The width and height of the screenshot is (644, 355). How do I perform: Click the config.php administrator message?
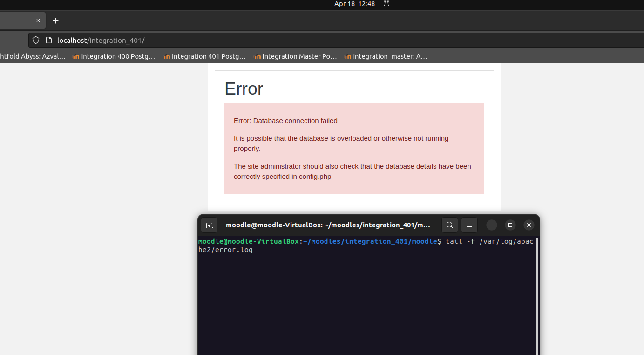click(353, 171)
